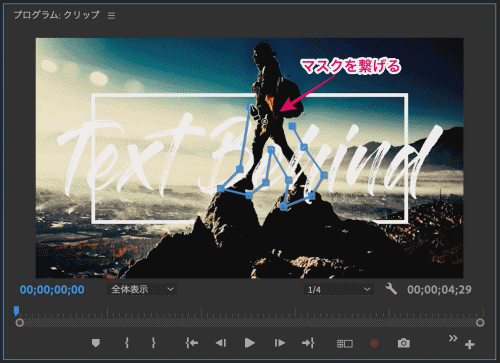Open the wrench settings menu

point(391,289)
